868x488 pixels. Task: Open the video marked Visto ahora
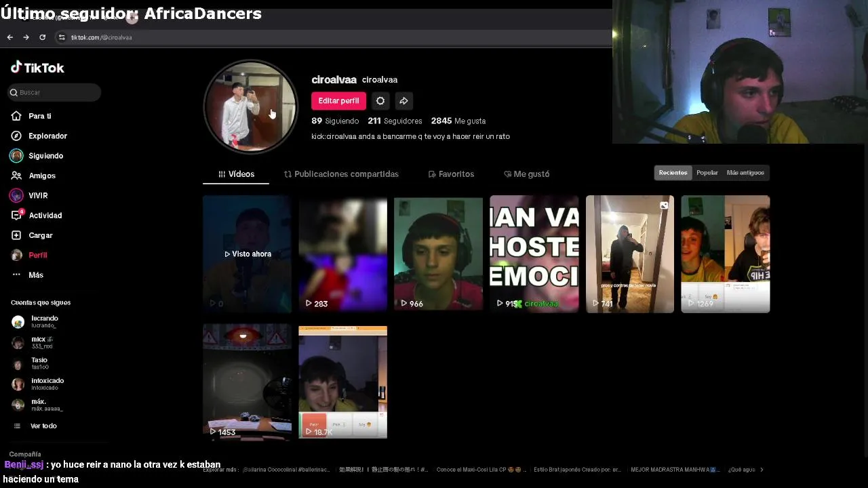(x=247, y=254)
